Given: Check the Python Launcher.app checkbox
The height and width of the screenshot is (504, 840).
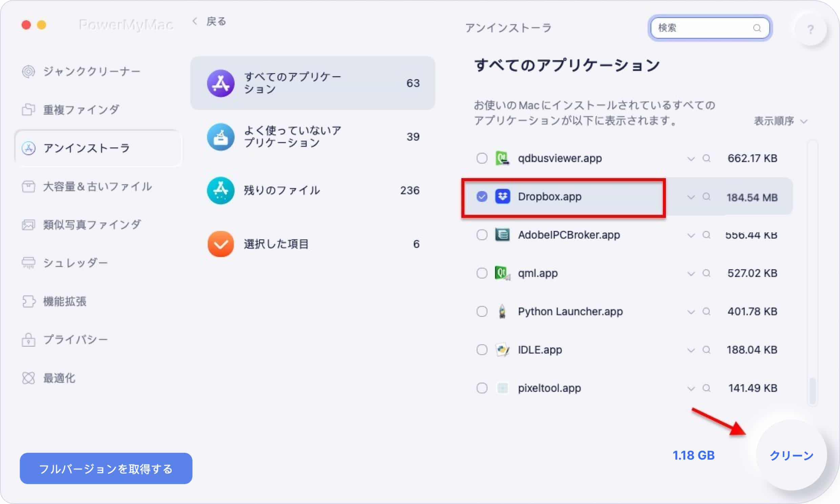Looking at the screenshot, I should tap(482, 311).
